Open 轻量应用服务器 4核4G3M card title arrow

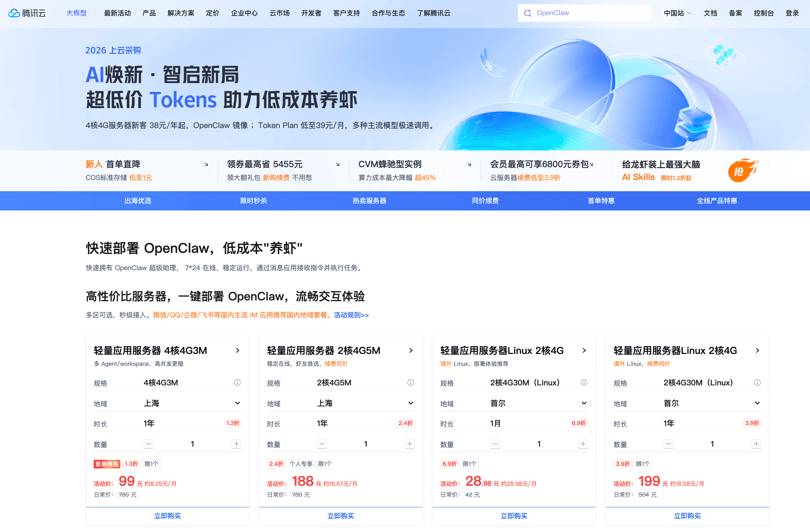tap(237, 350)
